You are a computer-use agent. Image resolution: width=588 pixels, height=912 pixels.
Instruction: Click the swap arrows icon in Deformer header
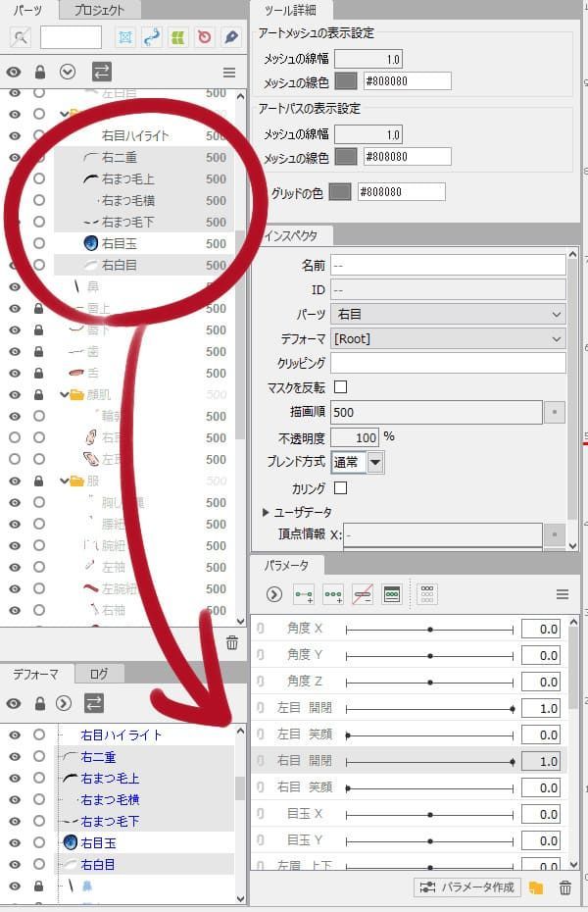pos(93,704)
